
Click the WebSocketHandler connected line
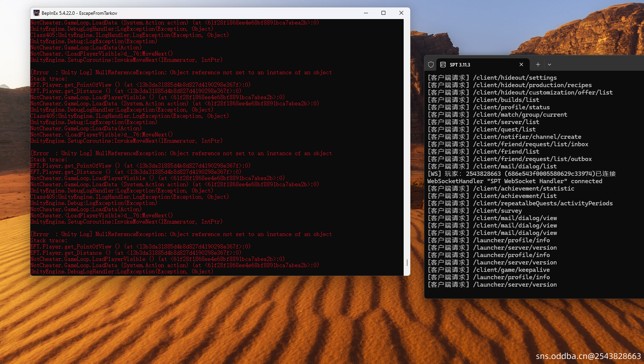515,181
